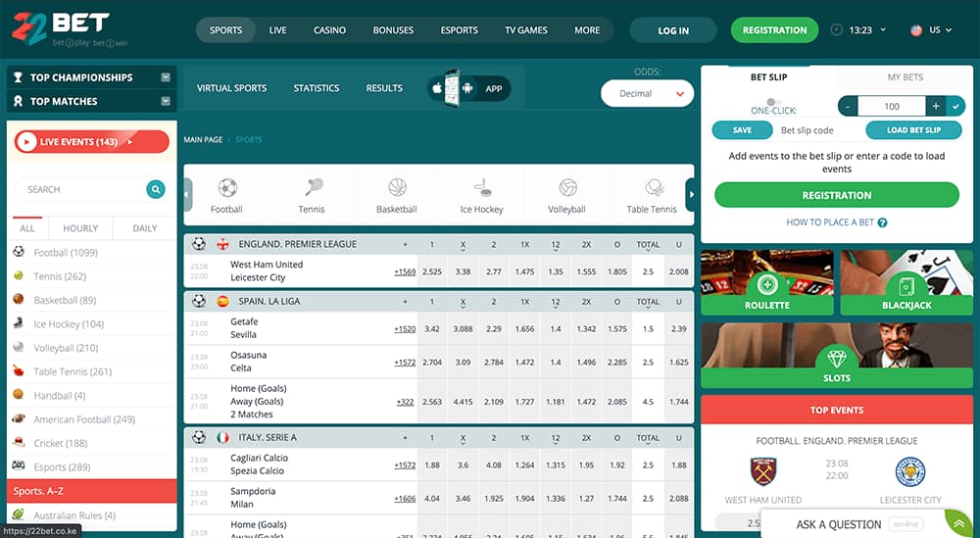Click the Leicester City crest in Top Events
Screen dimensions: 980x538
click(910, 471)
